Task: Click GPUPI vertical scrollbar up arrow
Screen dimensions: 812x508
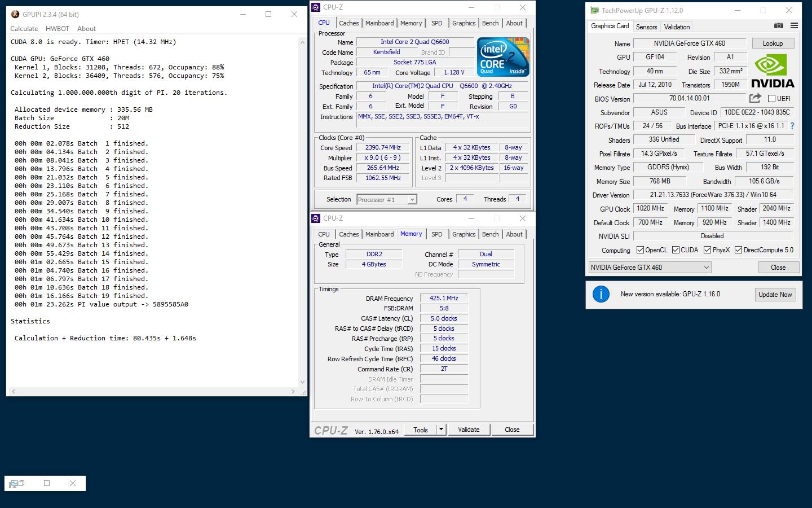Action: (303, 41)
